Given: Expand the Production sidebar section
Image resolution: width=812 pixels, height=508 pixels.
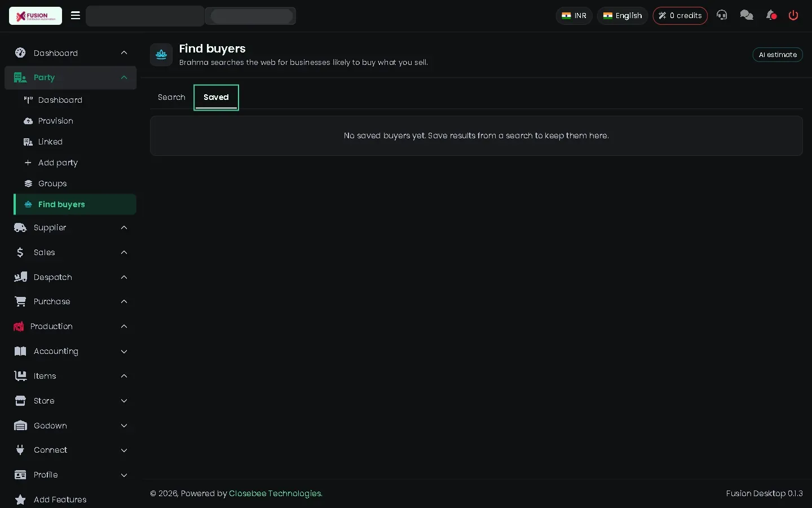Looking at the screenshot, I should pos(70,326).
